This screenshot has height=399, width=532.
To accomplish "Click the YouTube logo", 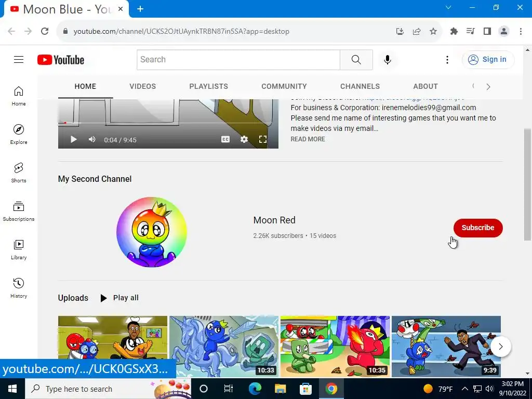I will click(61, 60).
